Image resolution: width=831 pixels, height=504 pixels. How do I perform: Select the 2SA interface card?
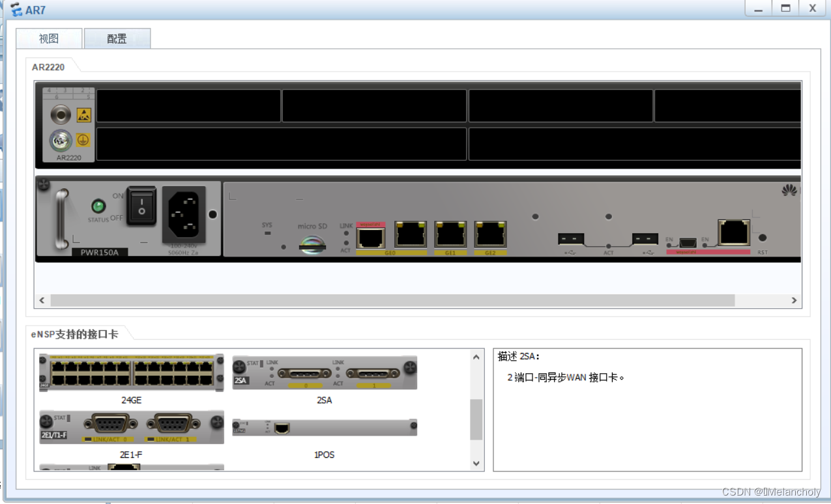click(x=324, y=372)
